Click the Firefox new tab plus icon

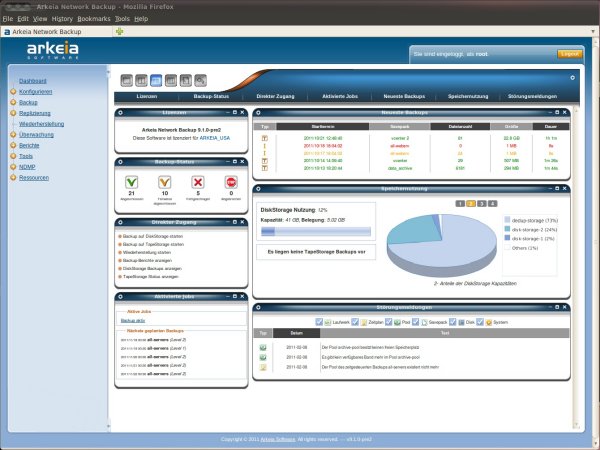[x=119, y=31]
